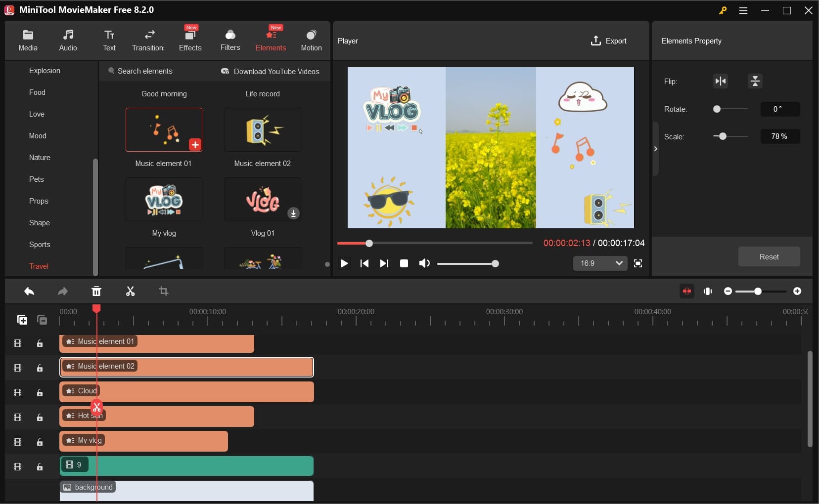Collapse the Elements Property panel arrow
819x504 pixels.
(656, 149)
